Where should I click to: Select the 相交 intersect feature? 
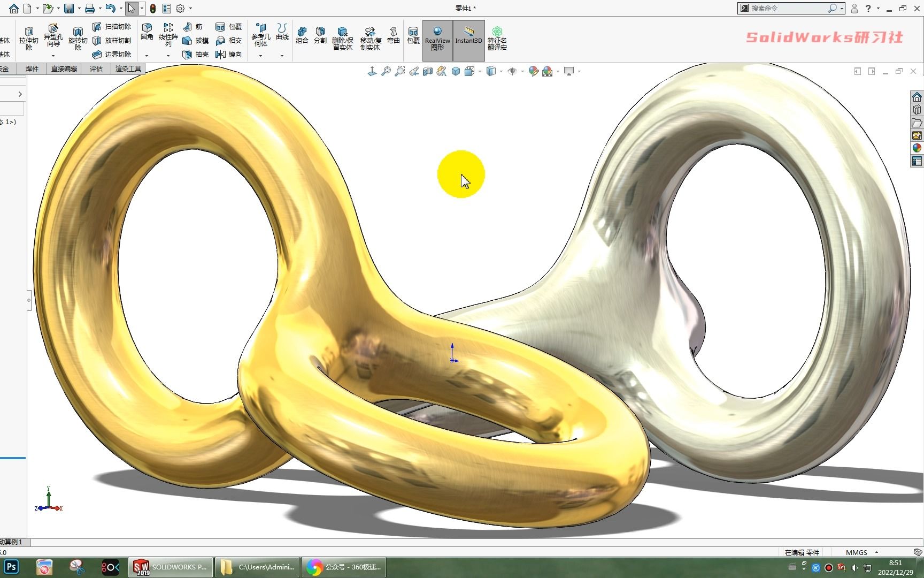pyautogui.click(x=228, y=41)
